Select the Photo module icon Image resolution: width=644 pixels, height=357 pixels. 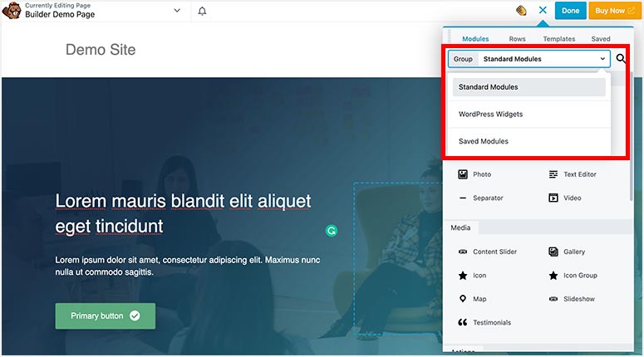coord(463,174)
